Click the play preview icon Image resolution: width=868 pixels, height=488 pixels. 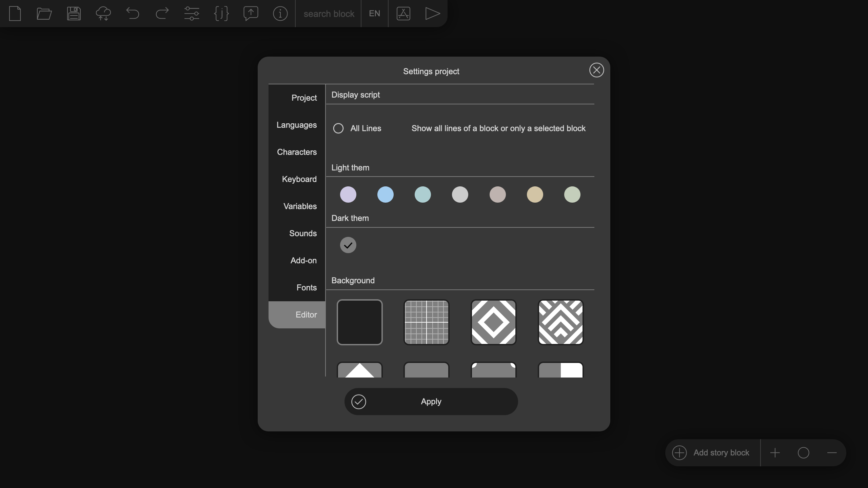click(x=433, y=14)
